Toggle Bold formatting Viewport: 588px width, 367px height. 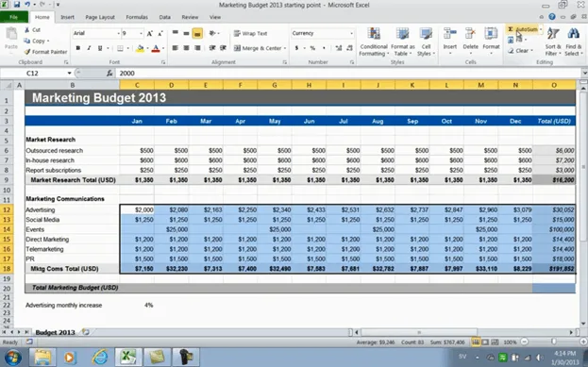point(78,48)
